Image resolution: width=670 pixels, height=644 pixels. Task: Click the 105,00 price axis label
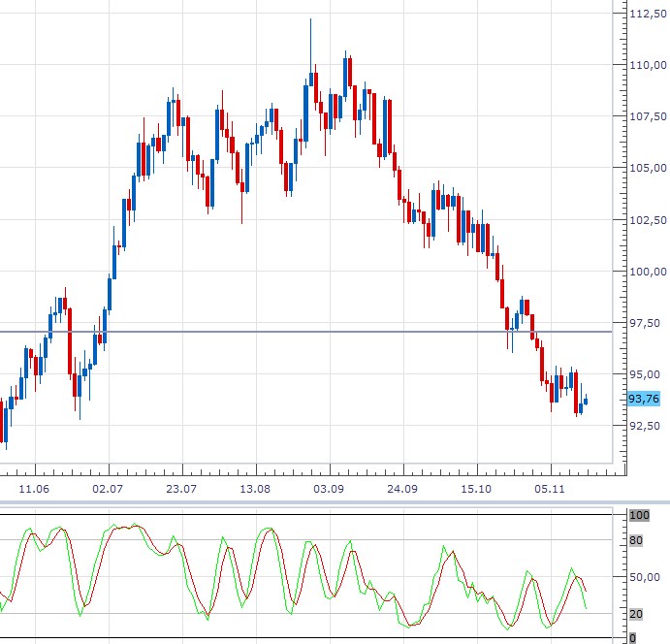(649, 168)
